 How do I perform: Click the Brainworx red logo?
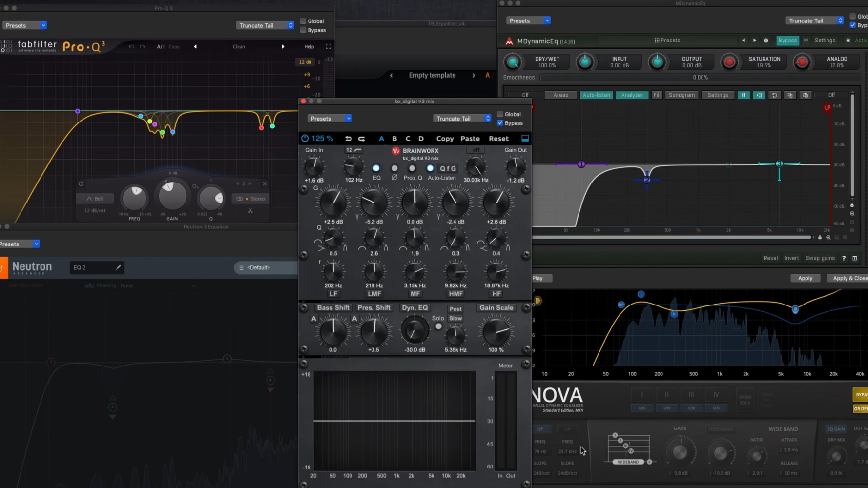pos(395,151)
